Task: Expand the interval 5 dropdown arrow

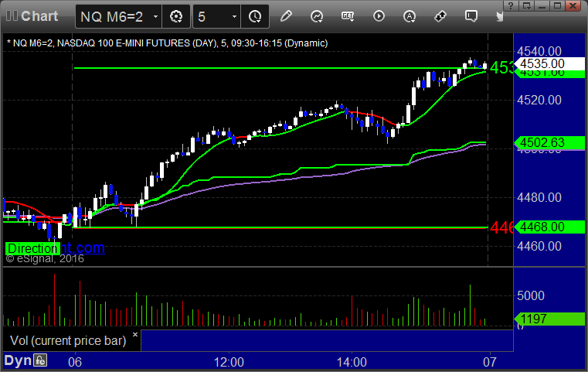Action: click(x=234, y=16)
